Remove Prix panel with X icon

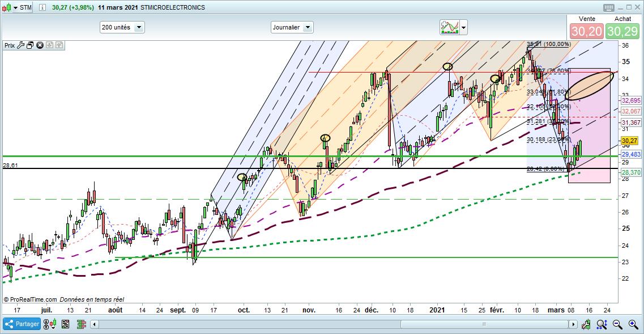point(40,45)
